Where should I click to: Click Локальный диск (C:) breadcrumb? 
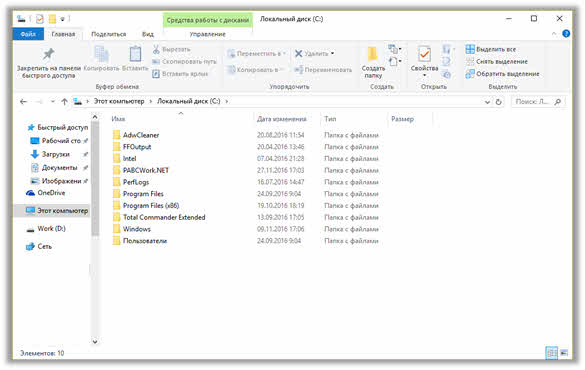tap(189, 101)
